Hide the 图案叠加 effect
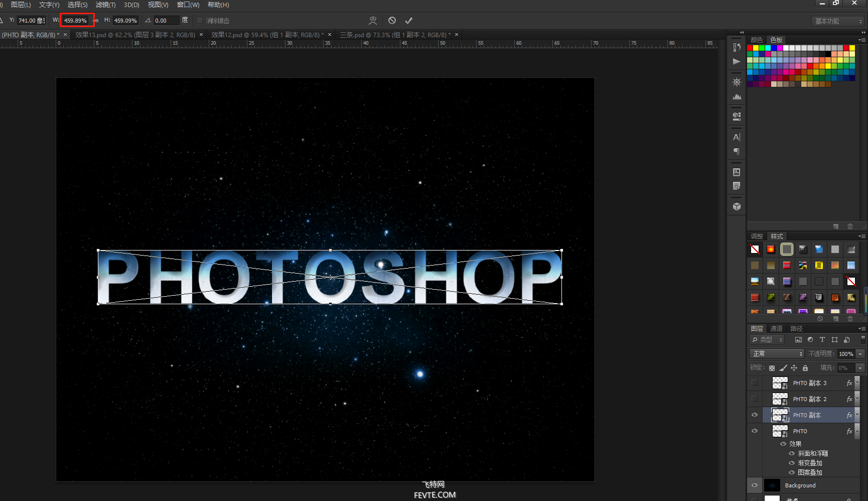The width and height of the screenshot is (868, 501). pyautogui.click(x=792, y=472)
